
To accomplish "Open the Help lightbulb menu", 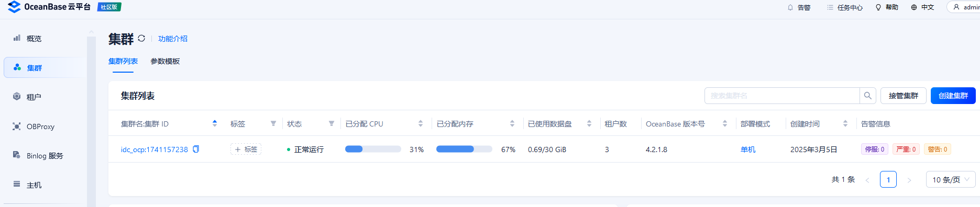I will coord(887,7).
